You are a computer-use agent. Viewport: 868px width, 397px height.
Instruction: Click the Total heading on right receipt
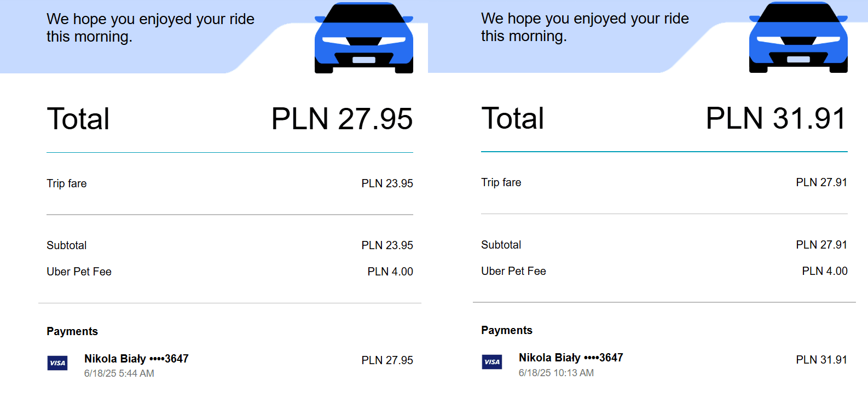coord(512,118)
